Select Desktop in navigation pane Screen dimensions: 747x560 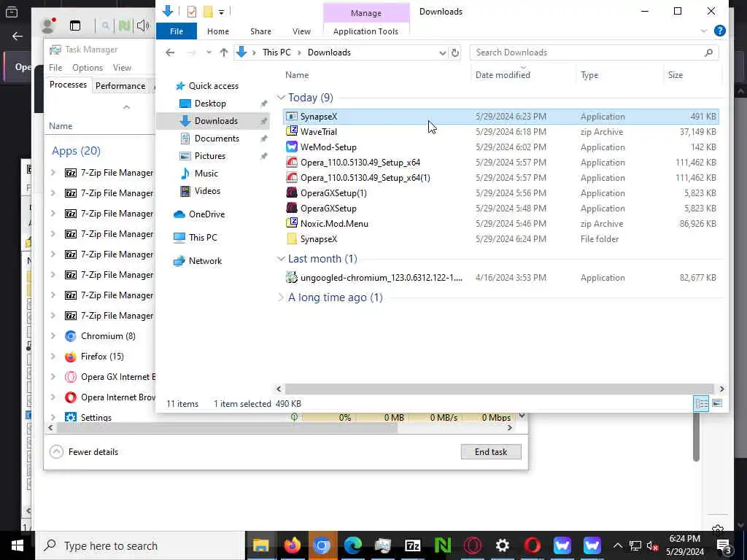click(209, 104)
